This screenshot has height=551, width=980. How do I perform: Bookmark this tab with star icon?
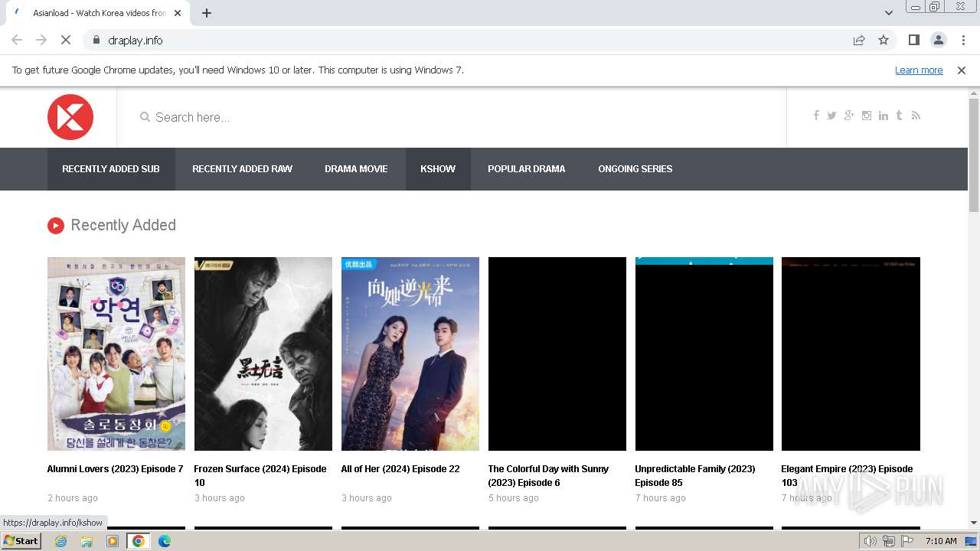[884, 40]
